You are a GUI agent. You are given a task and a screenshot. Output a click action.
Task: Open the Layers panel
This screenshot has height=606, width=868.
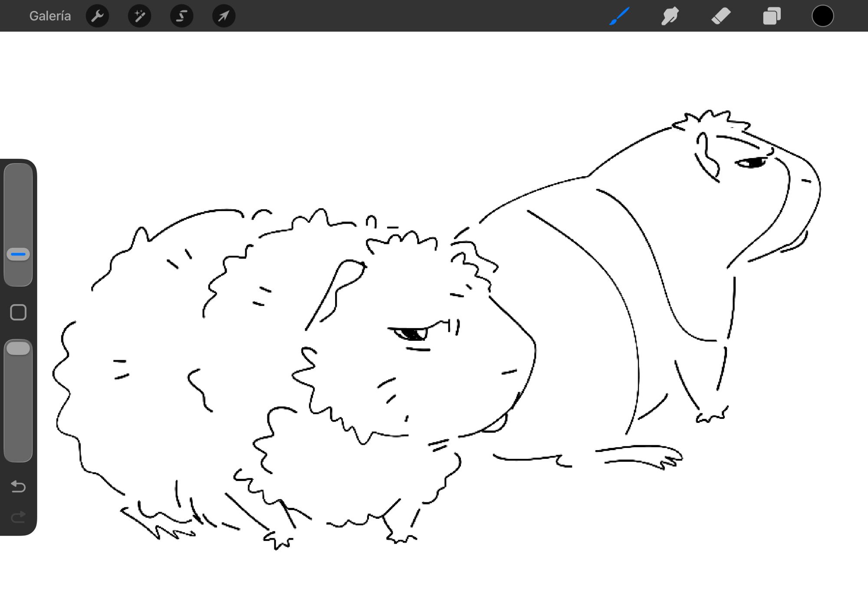[x=772, y=16]
